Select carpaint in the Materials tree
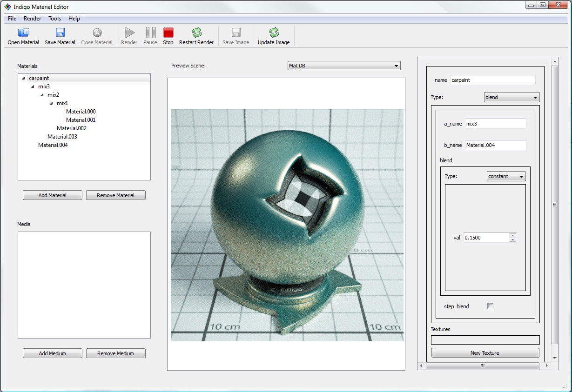This screenshot has height=392, width=572. tap(39, 78)
